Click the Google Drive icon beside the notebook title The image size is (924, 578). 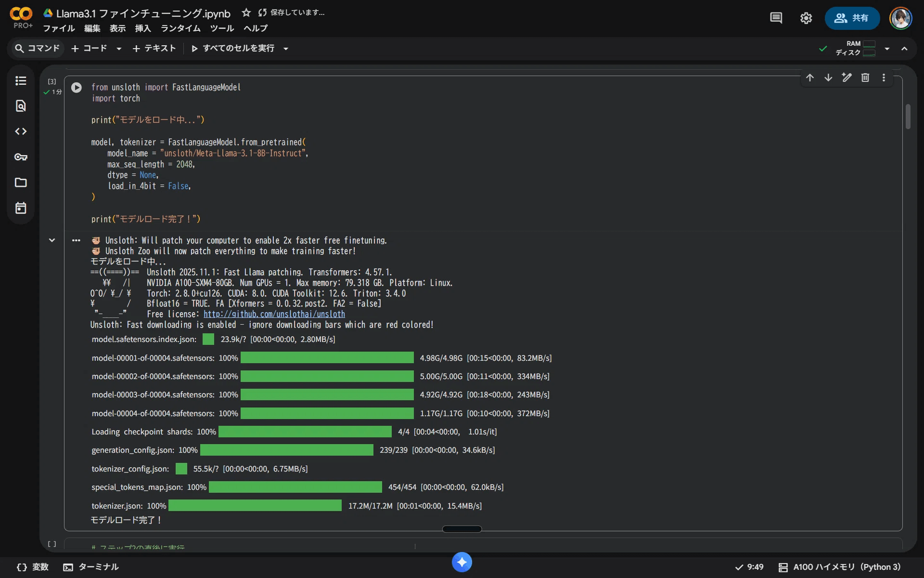48,13
